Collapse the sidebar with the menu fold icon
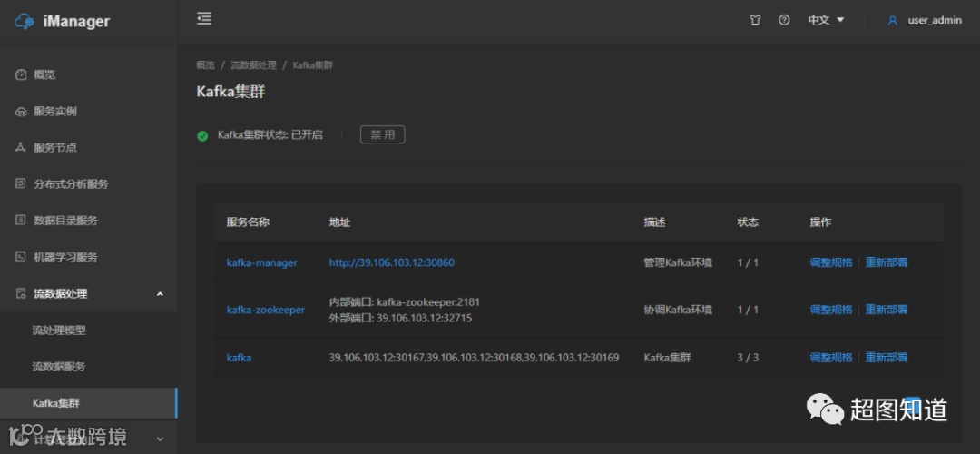 click(x=204, y=19)
